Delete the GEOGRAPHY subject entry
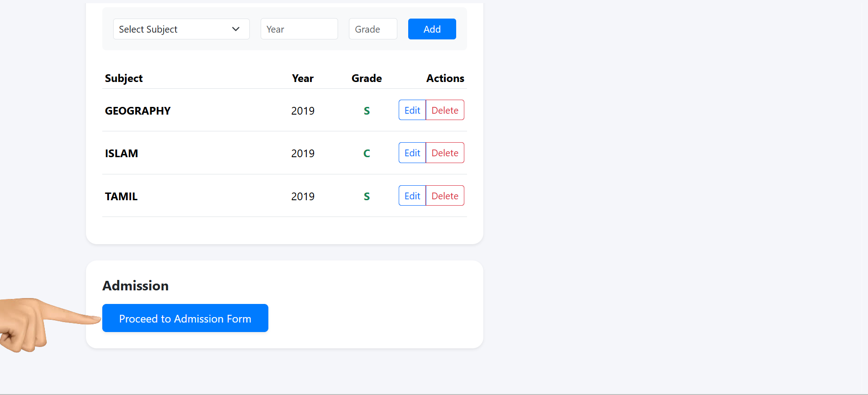This screenshot has width=868, height=395. pyautogui.click(x=445, y=110)
